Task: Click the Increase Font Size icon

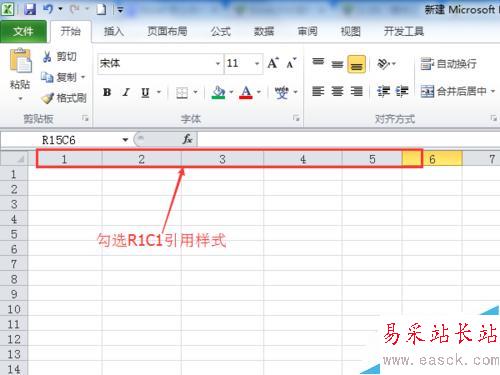Action: tap(273, 63)
